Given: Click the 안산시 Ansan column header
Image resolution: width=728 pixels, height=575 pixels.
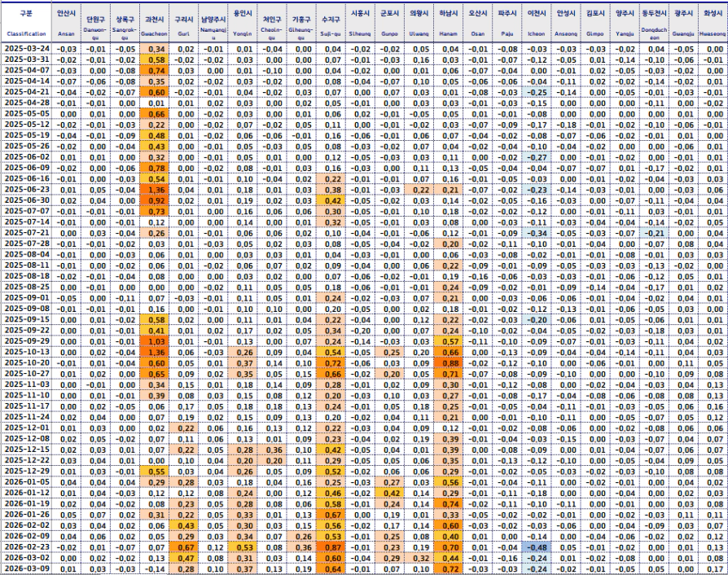Looking at the screenshot, I should tap(67, 22).
